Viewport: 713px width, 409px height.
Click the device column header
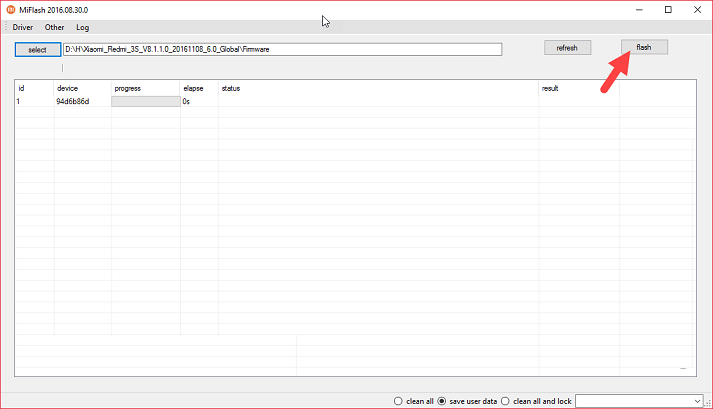pos(82,88)
